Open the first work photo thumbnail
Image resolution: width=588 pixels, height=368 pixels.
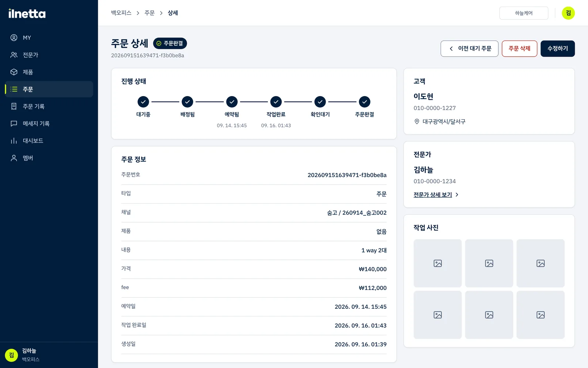(x=437, y=263)
